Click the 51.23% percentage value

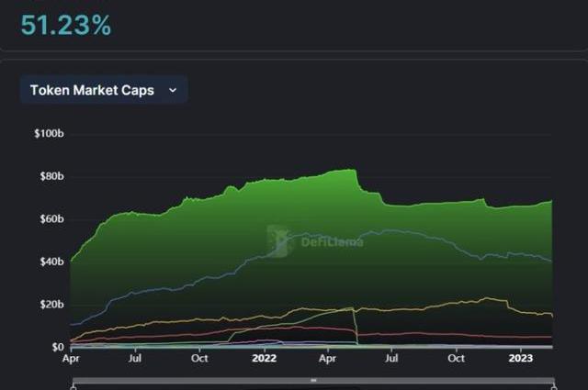(x=66, y=26)
